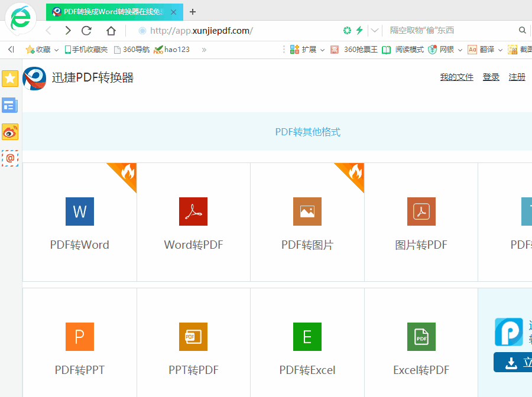Click the Excel转PDF label text
This screenshot has height=397, width=532.
421,370
